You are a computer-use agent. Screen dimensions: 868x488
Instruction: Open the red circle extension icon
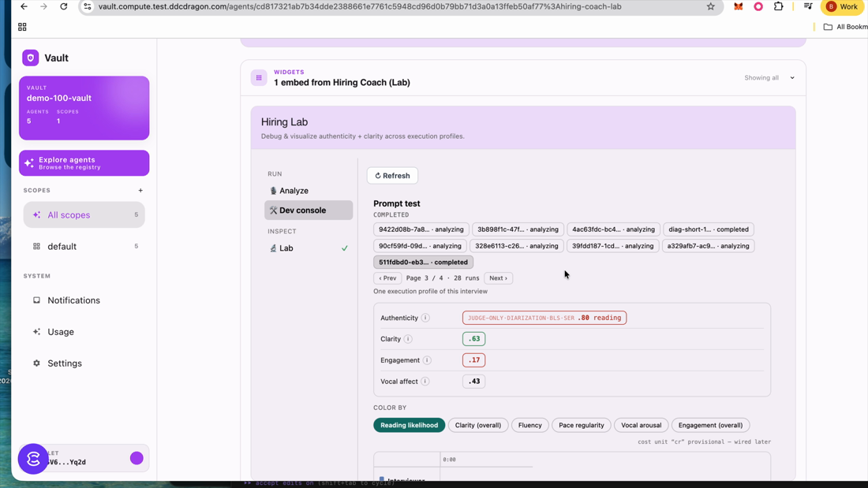coord(758,6)
